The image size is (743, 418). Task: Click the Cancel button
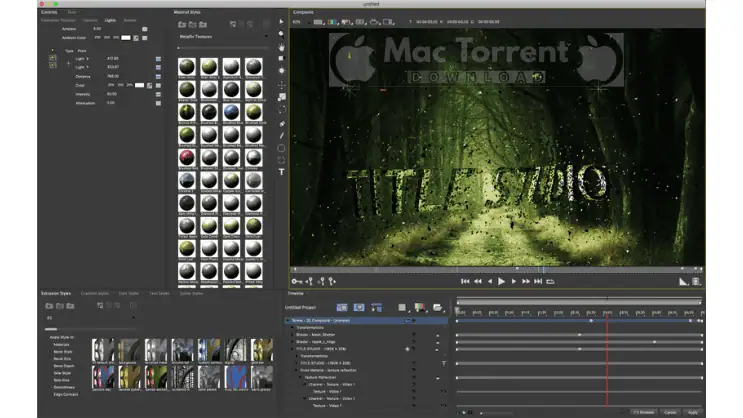(x=670, y=412)
